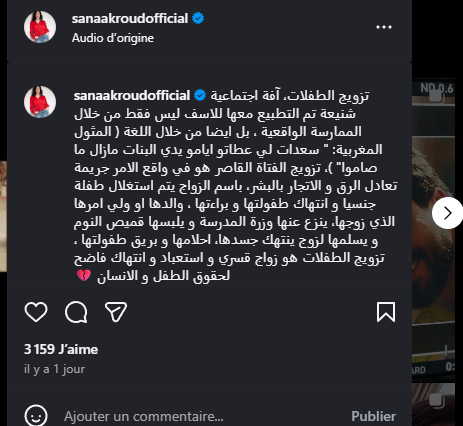Click header profile avatar picture

40,27
